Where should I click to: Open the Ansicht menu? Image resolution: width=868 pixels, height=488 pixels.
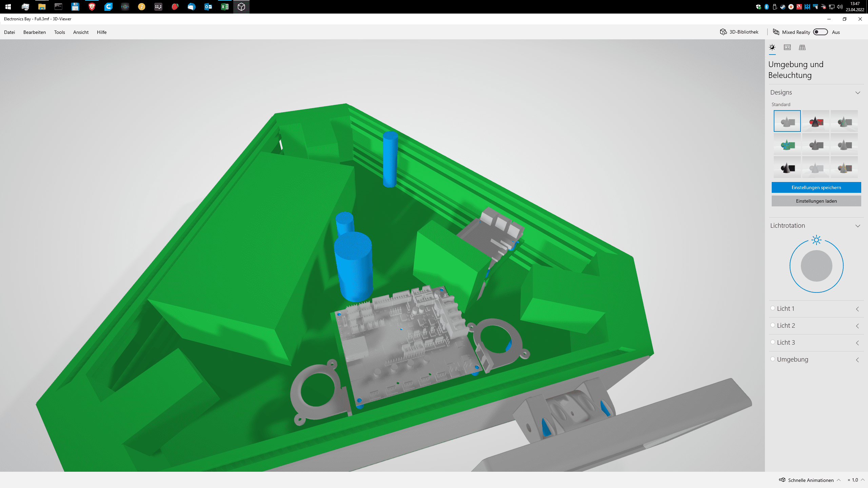pos(81,32)
